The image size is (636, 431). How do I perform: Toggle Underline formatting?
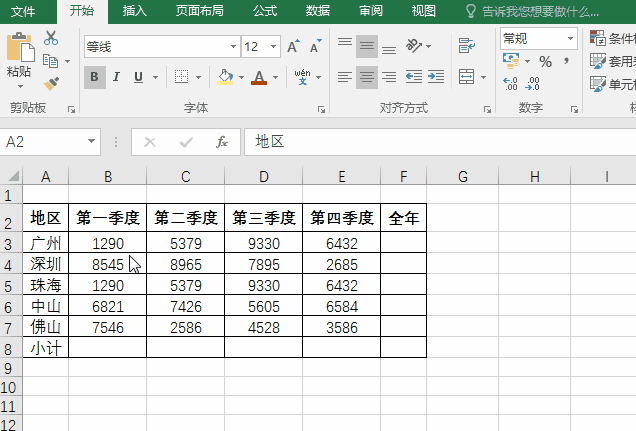click(138, 77)
